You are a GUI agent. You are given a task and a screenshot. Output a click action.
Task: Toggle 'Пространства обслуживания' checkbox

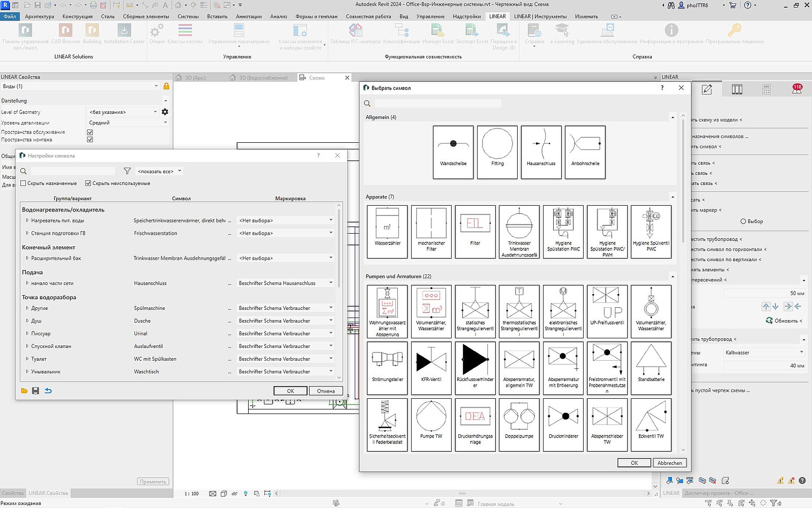(90, 132)
